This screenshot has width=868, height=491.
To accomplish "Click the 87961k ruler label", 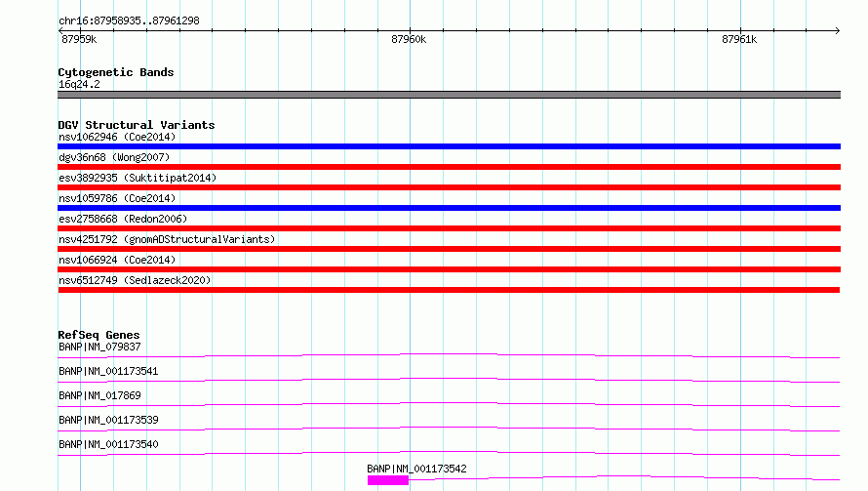I will tap(739, 39).
